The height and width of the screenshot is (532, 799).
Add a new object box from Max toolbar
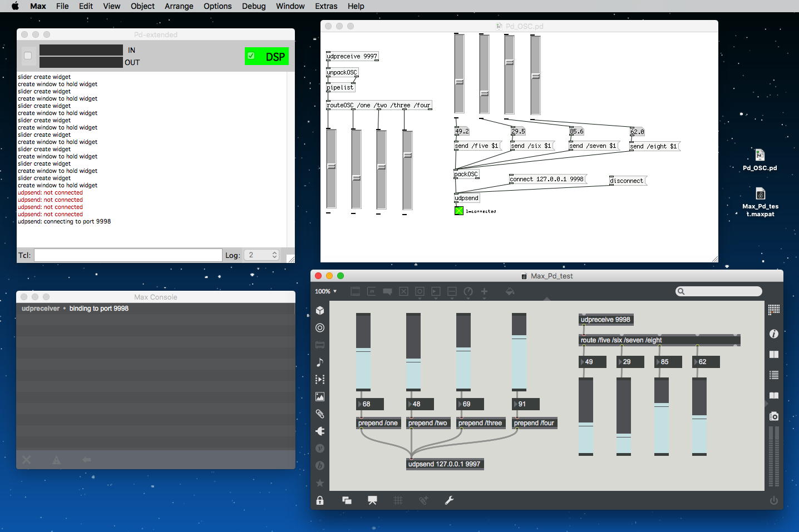coord(356,291)
